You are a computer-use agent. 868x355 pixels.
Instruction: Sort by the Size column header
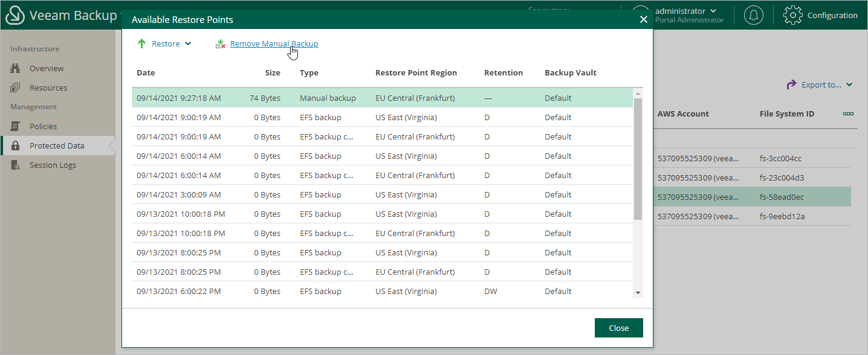point(273,72)
